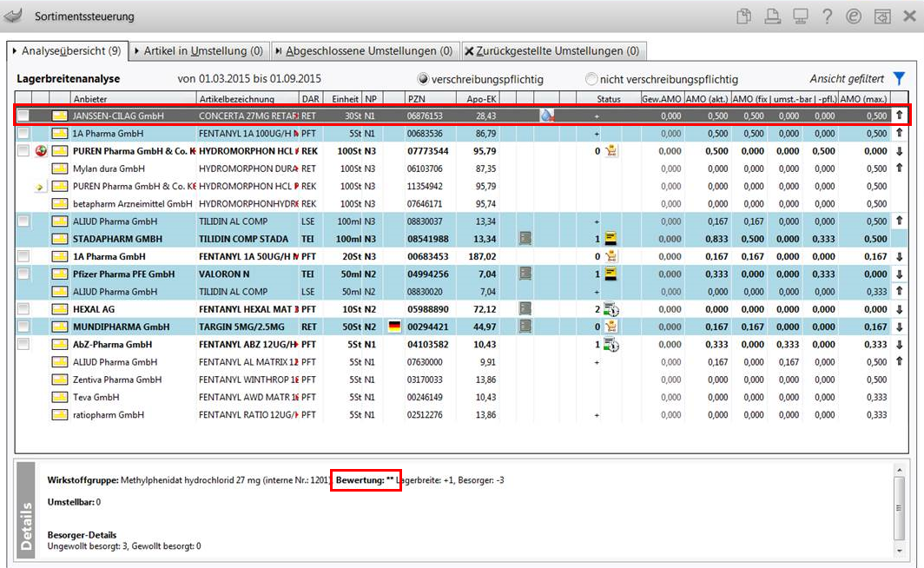Image resolution: width=924 pixels, height=568 pixels.
Task: Click the drop icon in the JANSSEN-CILAG row
Action: pos(547,116)
